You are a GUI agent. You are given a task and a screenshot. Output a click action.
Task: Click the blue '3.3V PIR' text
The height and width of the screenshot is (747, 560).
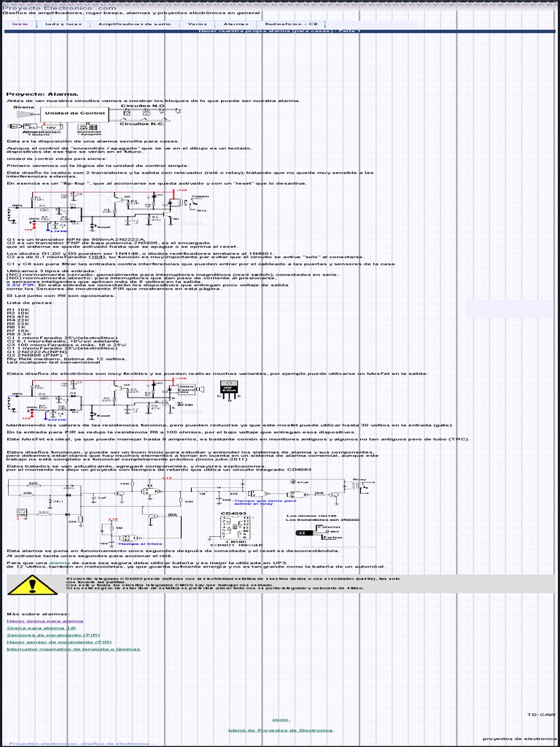tap(20, 285)
